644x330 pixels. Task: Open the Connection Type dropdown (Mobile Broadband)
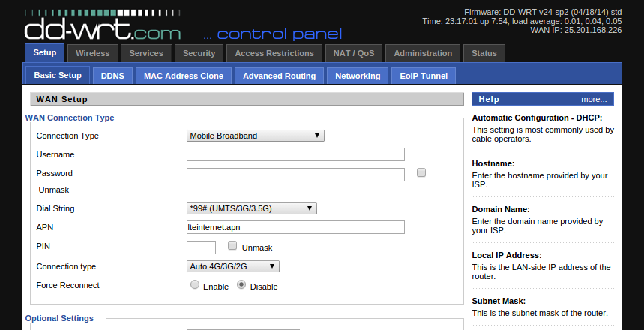(x=256, y=136)
